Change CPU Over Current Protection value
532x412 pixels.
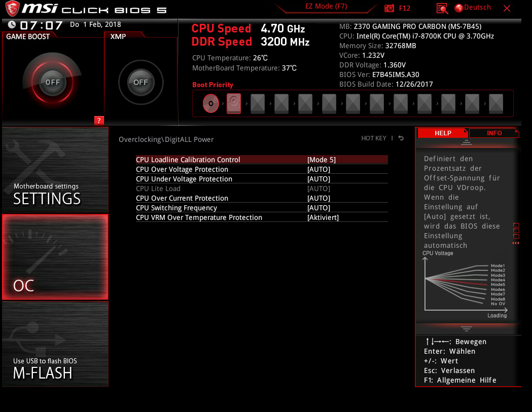point(318,198)
